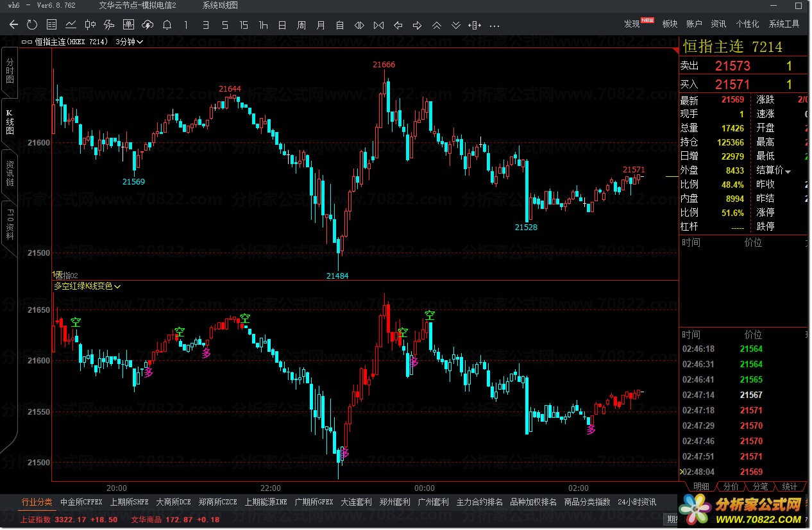Select the 1h period button
Image resolution: width=812 pixels, height=530 pixels.
pos(263,25)
